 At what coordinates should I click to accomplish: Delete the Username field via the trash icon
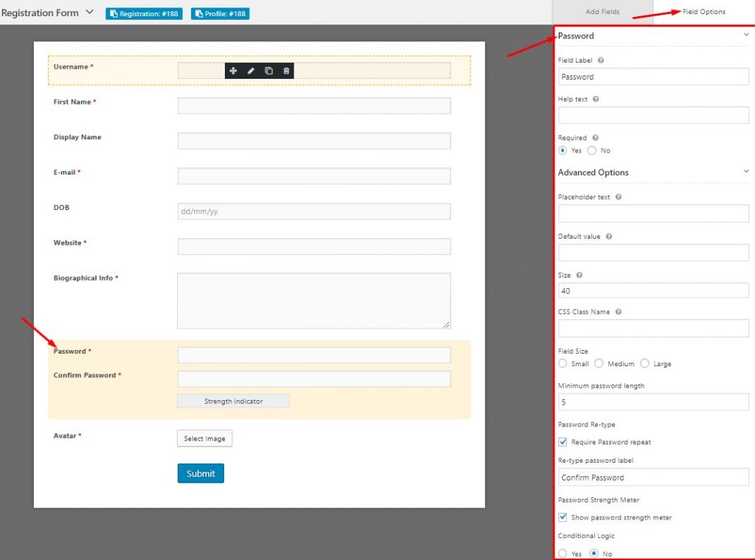(287, 71)
